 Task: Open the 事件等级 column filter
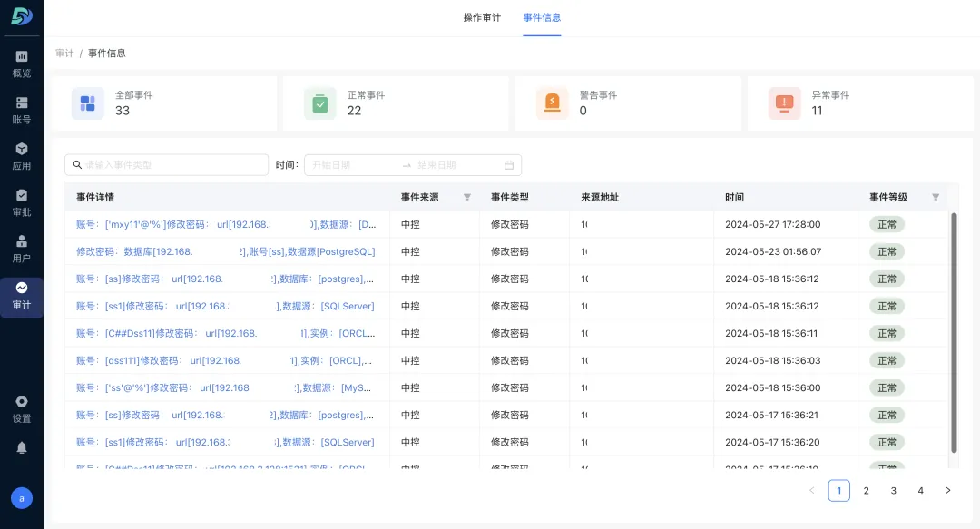coord(936,197)
